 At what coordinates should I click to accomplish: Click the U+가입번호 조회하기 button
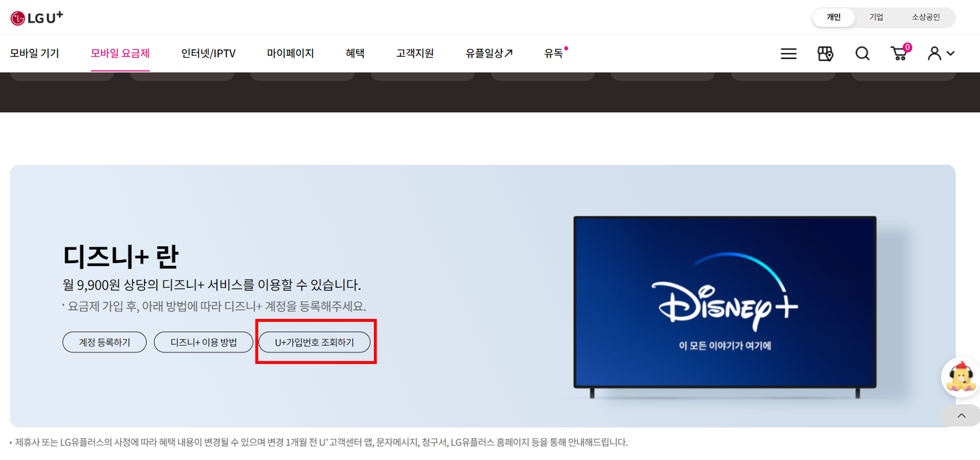315,342
